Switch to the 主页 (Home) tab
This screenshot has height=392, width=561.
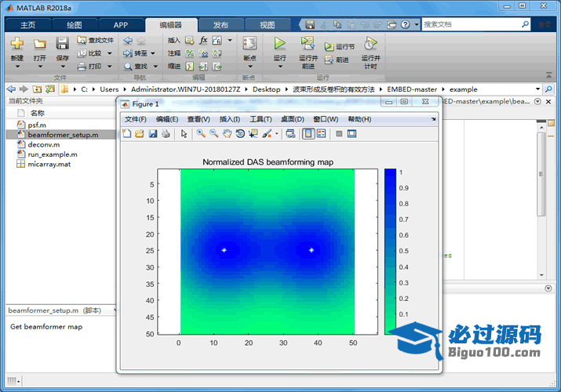pyautogui.click(x=28, y=25)
